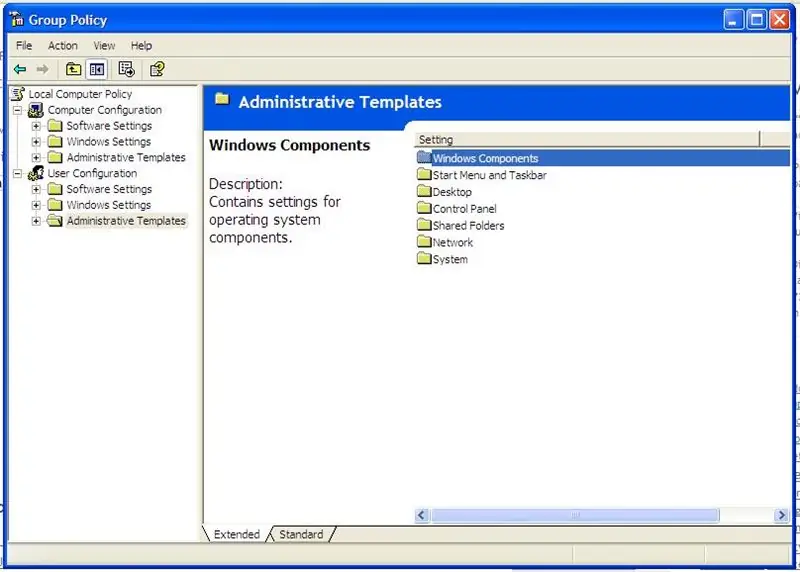This screenshot has width=800, height=572.
Task: Collapse the Computer Configuration node
Action: coord(17,110)
